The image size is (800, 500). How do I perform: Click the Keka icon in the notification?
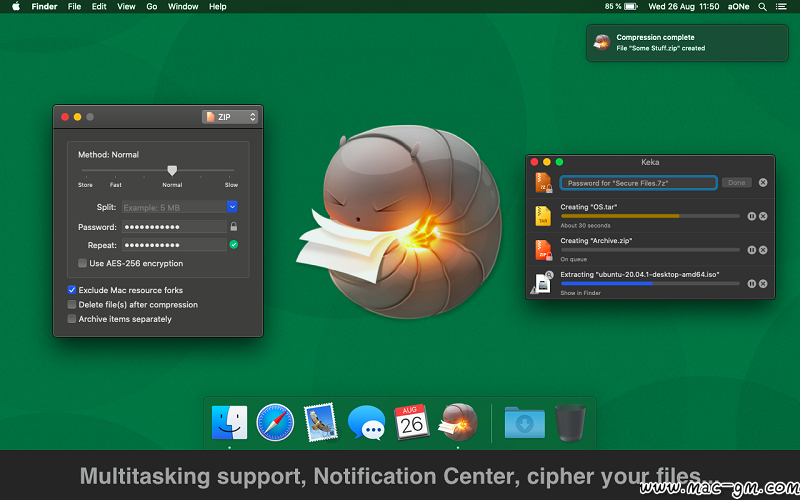602,42
